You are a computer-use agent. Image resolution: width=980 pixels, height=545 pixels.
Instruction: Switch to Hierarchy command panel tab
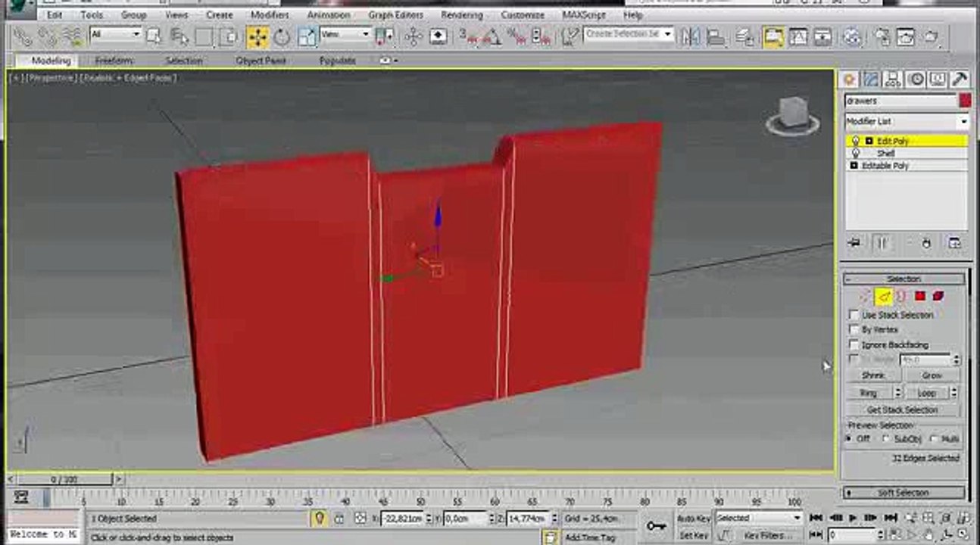pyautogui.click(x=893, y=79)
